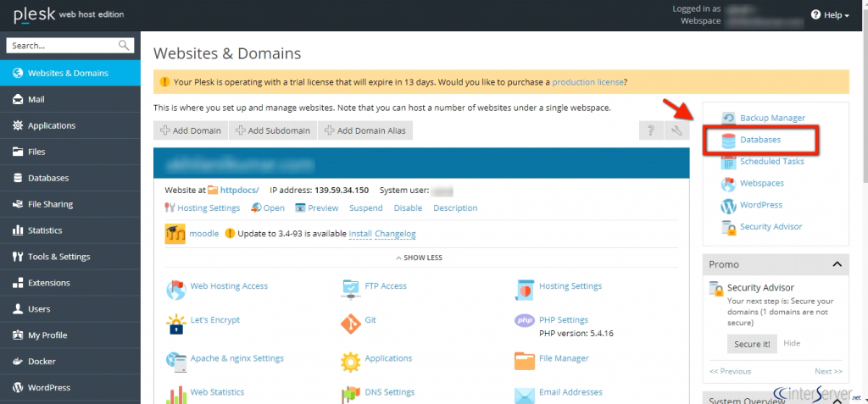Click the question mark help button
The image size is (868, 404).
click(651, 130)
